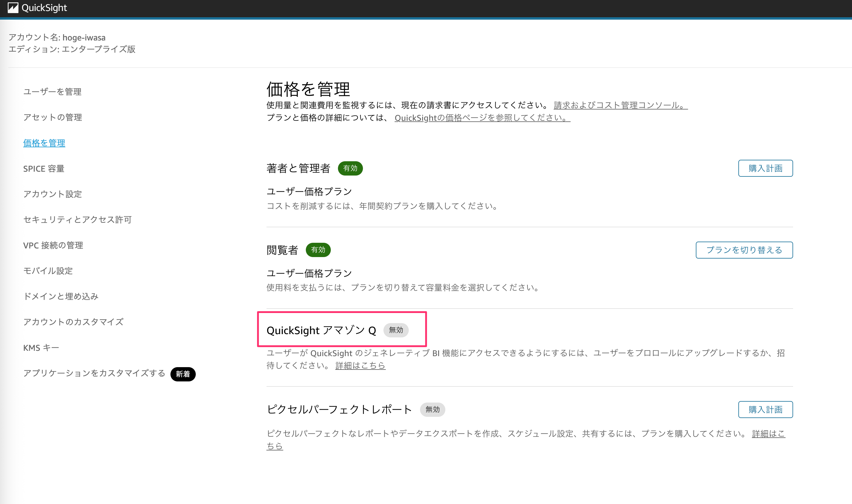
Task: Select 価格を管理 sidebar link
Action: [x=44, y=143]
